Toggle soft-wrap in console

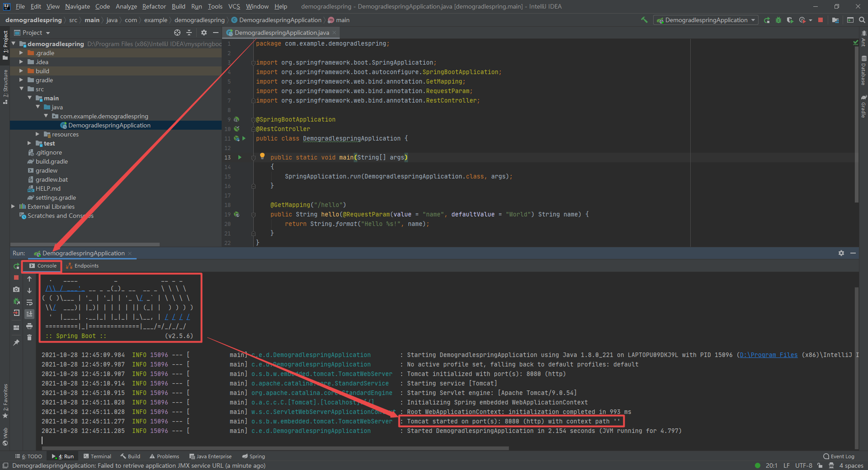click(x=29, y=302)
